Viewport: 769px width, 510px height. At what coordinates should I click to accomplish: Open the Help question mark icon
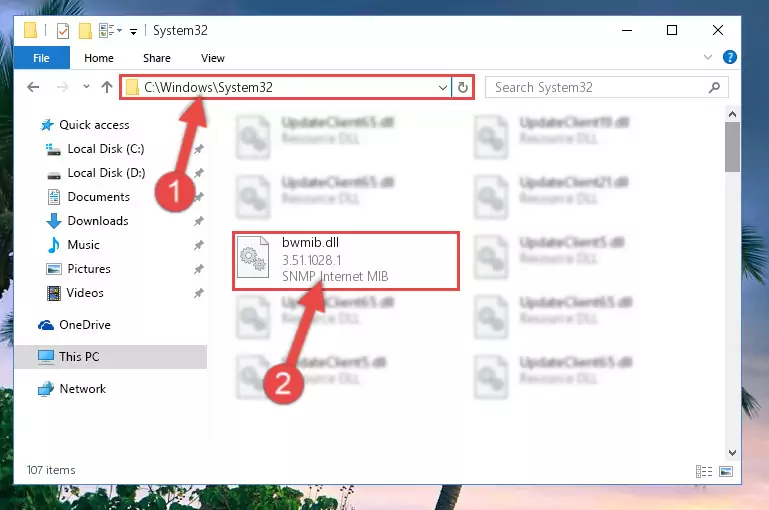[x=730, y=57]
